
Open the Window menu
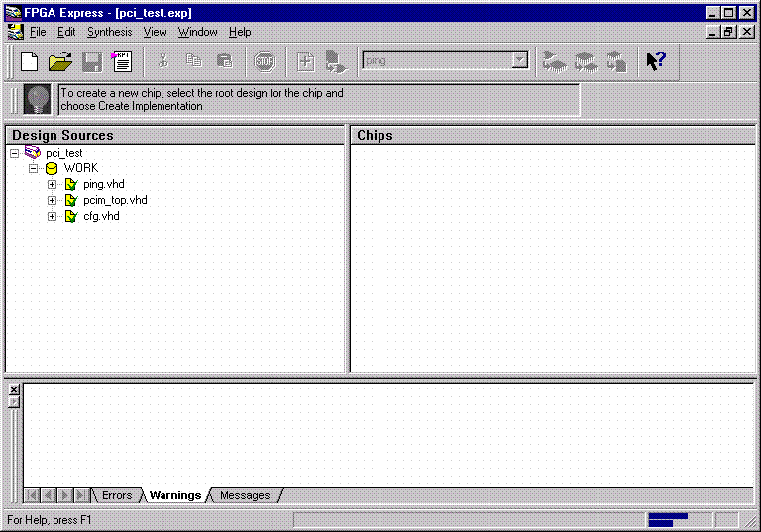tap(197, 32)
